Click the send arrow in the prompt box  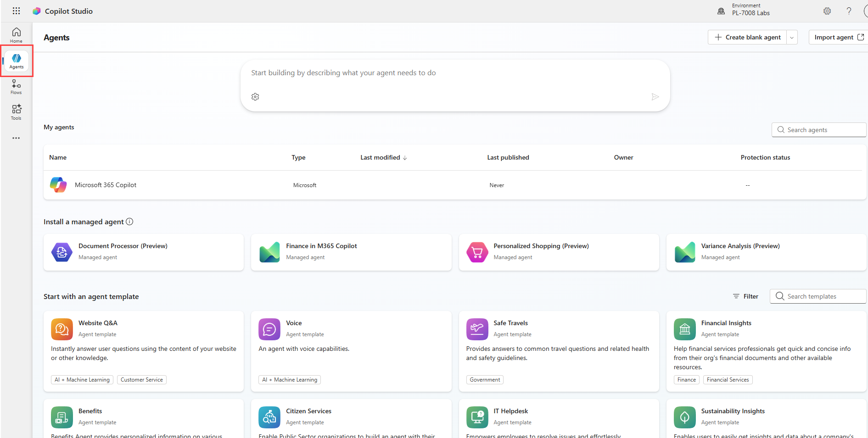(655, 97)
